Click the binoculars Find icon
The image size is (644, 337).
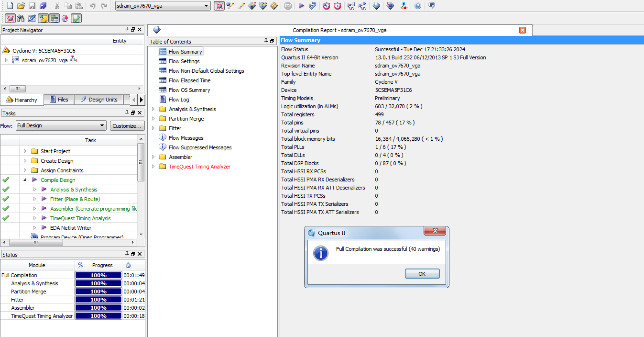(x=21, y=18)
